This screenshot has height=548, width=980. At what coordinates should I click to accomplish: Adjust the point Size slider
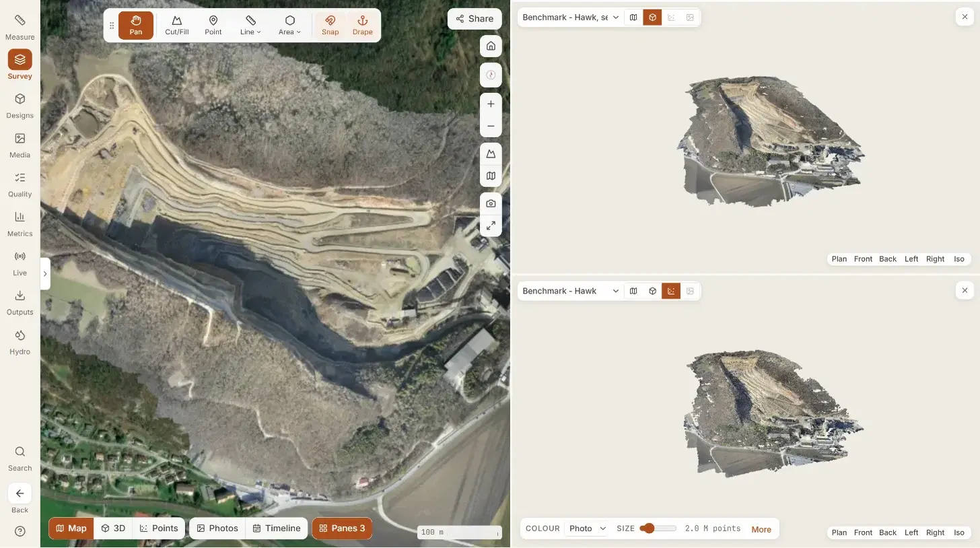pos(658,528)
